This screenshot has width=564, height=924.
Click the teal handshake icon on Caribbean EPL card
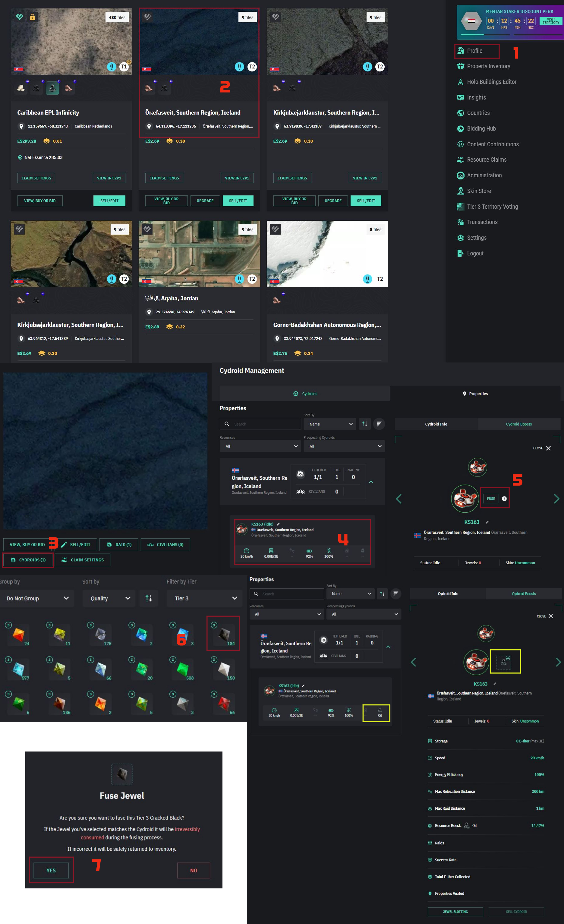pyautogui.click(x=20, y=17)
